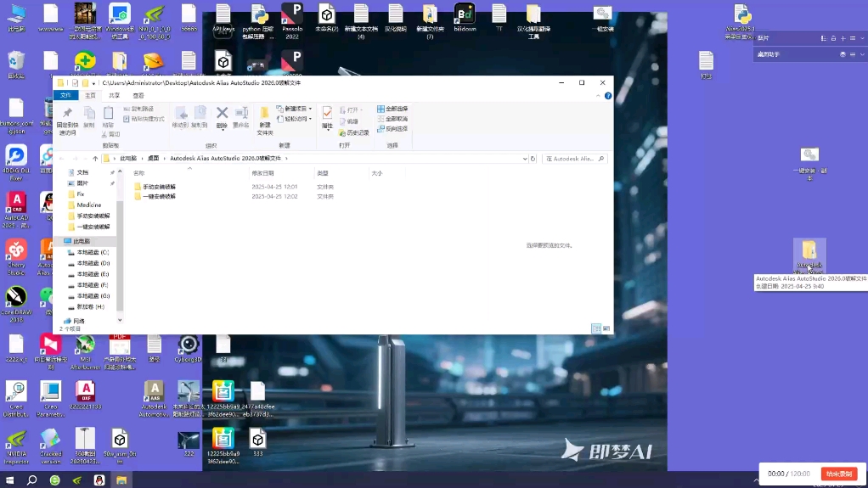Click the red 结束录制 recording button
This screenshot has height=488, width=868.
pyautogui.click(x=838, y=474)
